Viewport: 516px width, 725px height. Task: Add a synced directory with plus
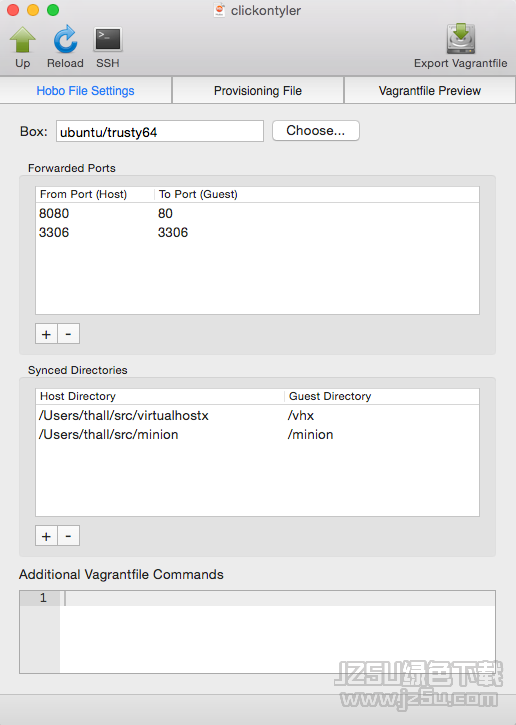[x=46, y=536]
